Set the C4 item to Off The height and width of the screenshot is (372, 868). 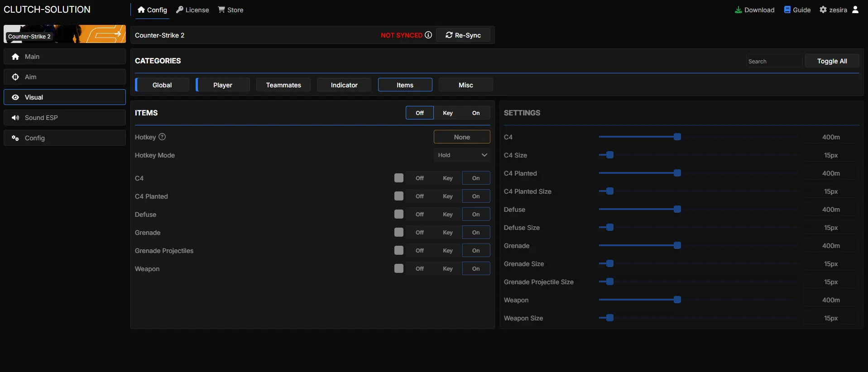point(420,178)
